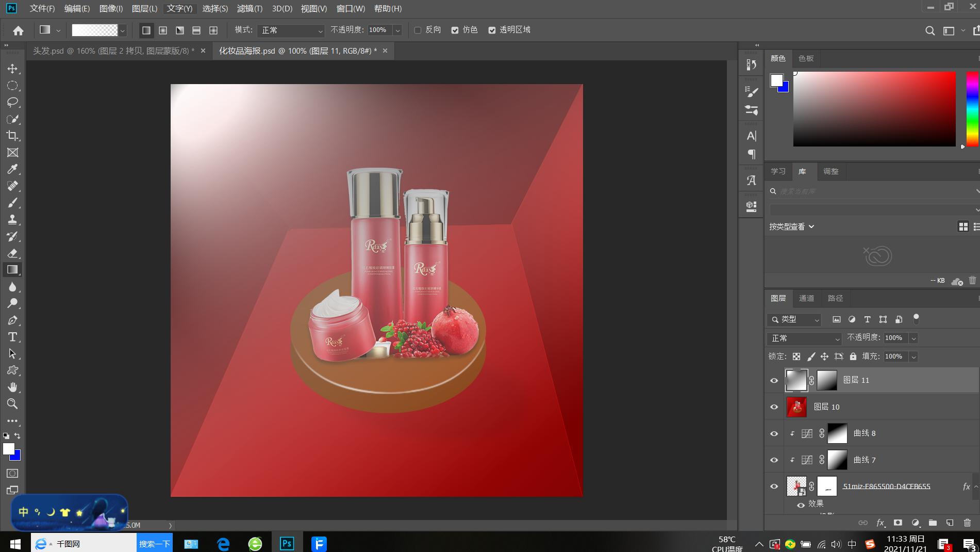
Task: Select the Eyedropper tool
Action: 12,169
